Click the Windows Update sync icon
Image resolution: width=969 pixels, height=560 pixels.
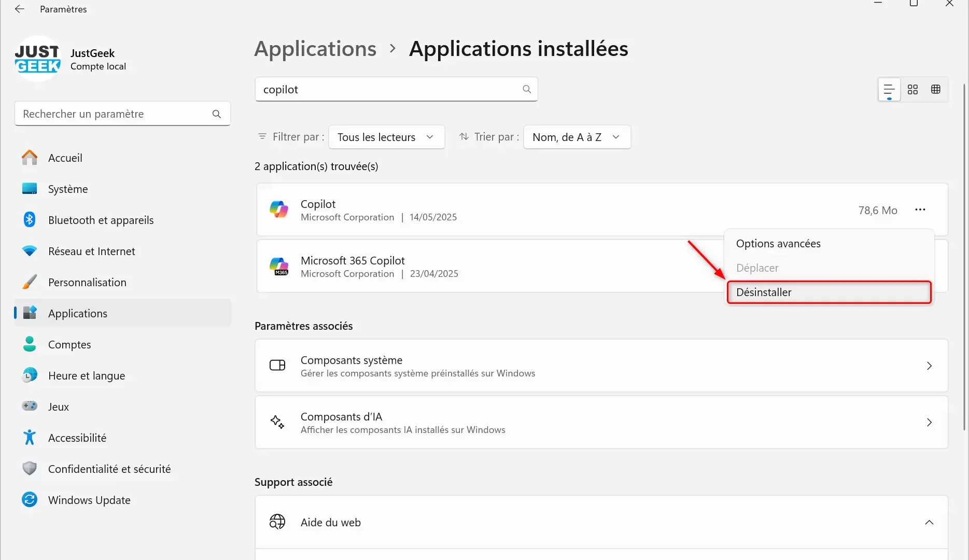(x=30, y=499)
